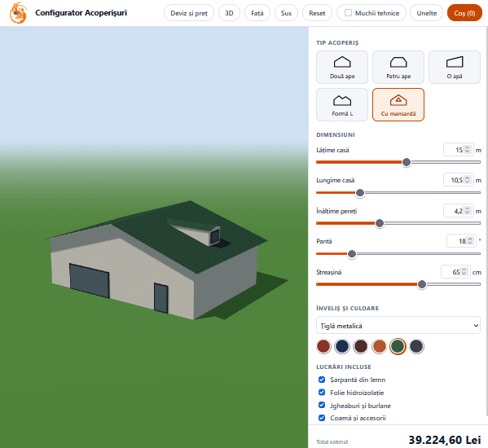Screen dimensions: 488x448
Task: Open Deviz și preț
Action: point(189,13)
